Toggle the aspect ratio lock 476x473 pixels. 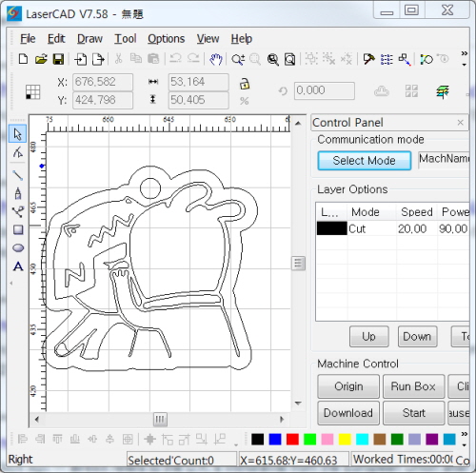click(x=244, y=84)
